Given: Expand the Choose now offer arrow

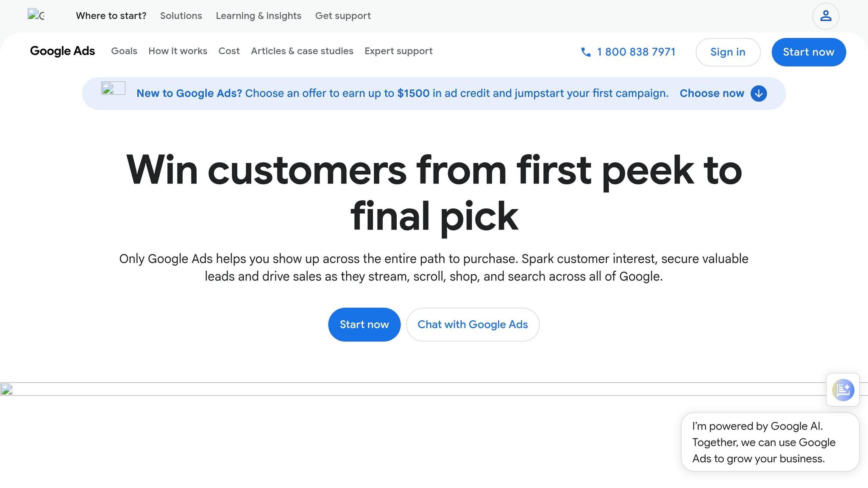Looking at the screenshot, I should [758, 94].
